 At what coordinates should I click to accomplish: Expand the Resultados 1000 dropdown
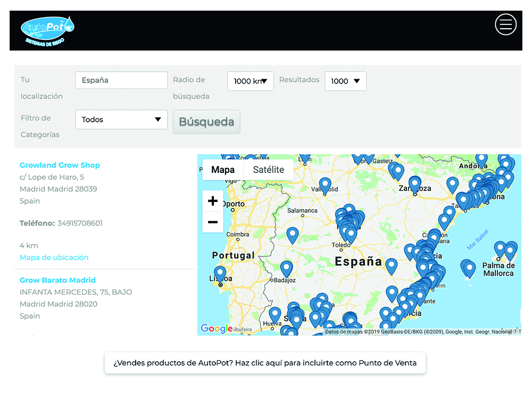345,81
